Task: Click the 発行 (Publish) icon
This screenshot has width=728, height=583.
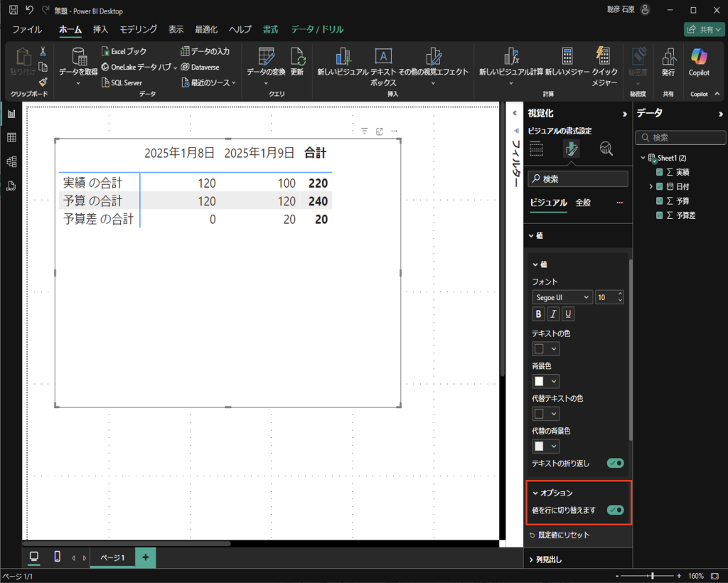Action: coord(668,60)
